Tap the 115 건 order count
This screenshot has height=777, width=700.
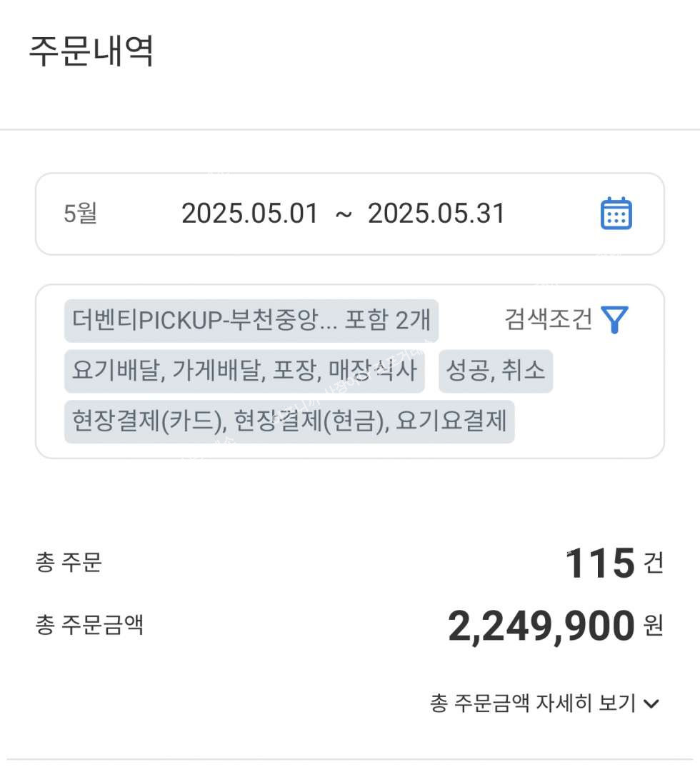point(600,563)
